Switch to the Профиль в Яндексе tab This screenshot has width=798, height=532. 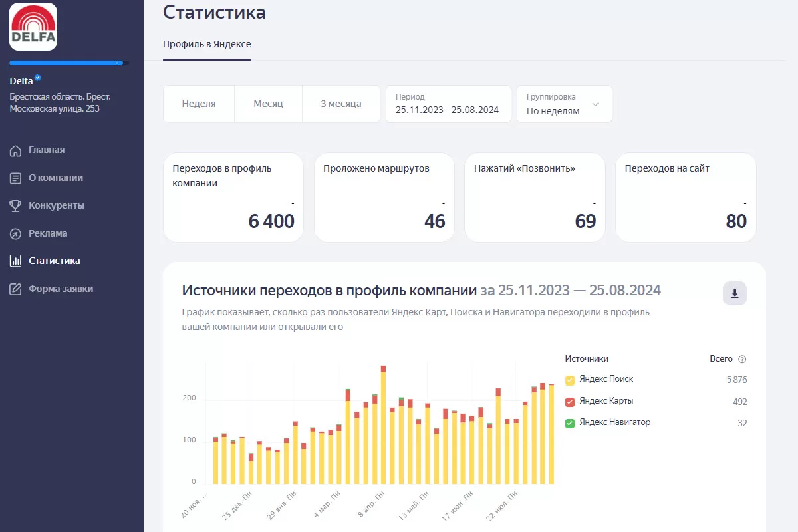tap(207, 45)
